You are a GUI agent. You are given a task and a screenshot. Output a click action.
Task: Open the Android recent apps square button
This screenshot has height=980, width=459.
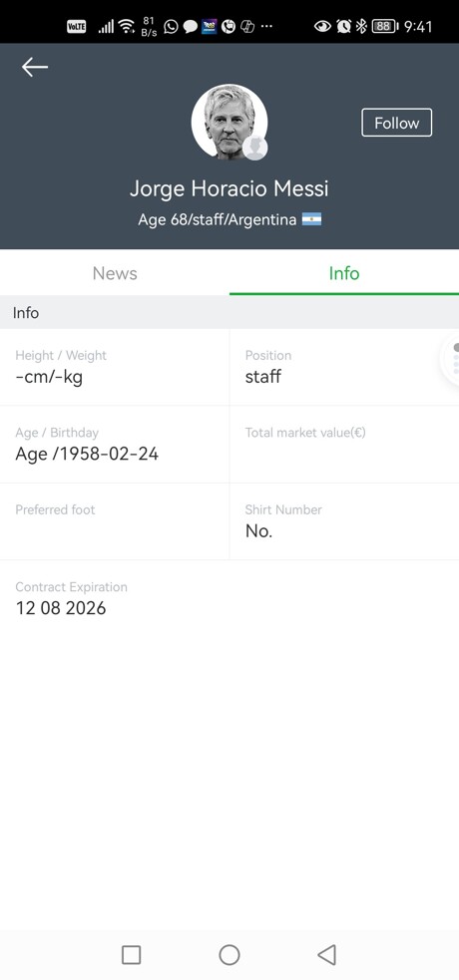(131, 954)
